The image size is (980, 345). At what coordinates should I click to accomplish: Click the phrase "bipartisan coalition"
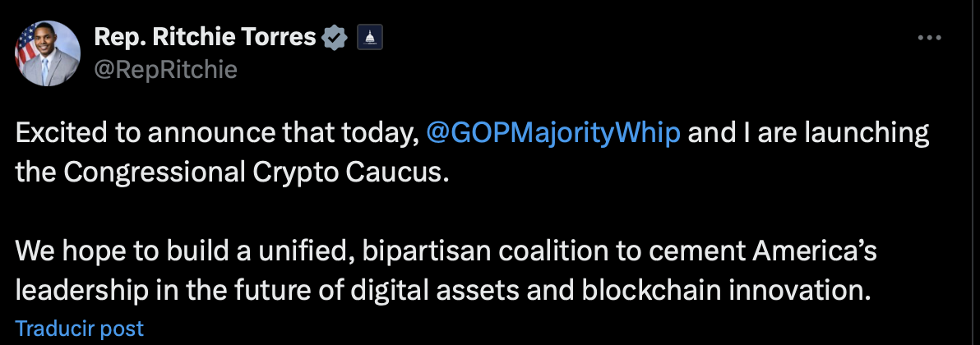click(465, 251)
